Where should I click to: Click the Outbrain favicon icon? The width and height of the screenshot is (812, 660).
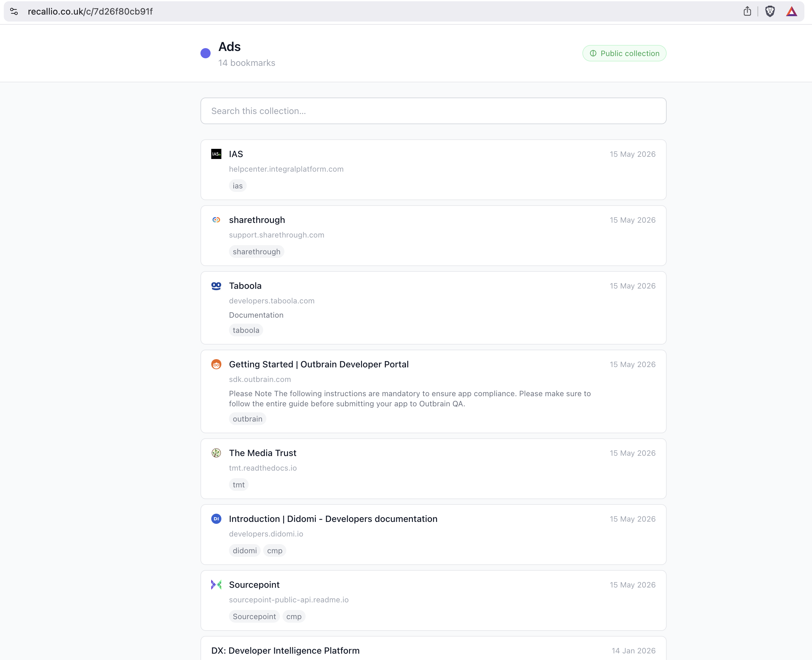[216, 364]
